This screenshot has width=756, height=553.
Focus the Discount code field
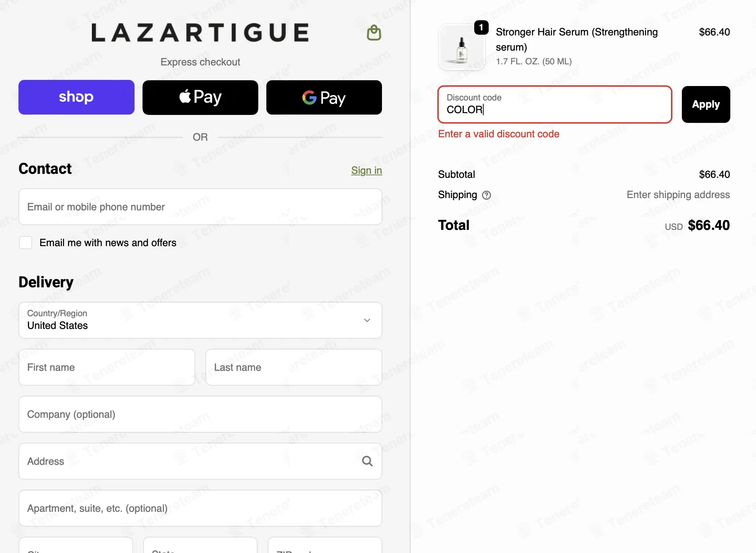coord(555,104)
